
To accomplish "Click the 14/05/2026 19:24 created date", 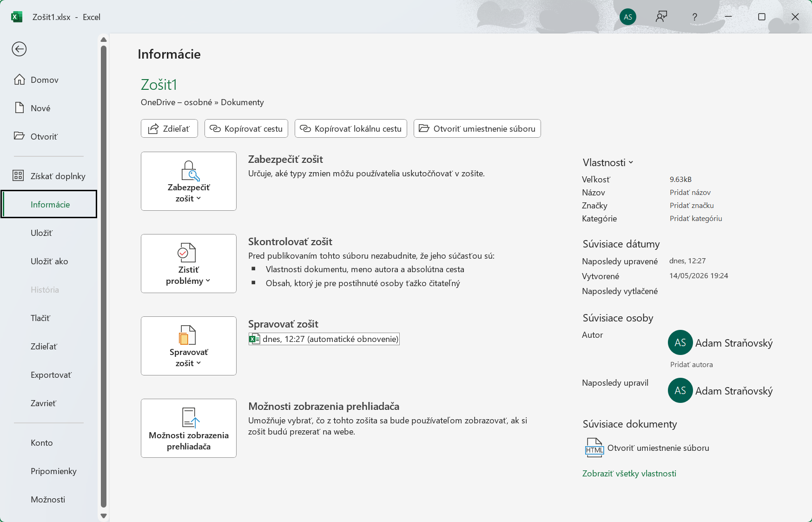I will coord(699,275).
